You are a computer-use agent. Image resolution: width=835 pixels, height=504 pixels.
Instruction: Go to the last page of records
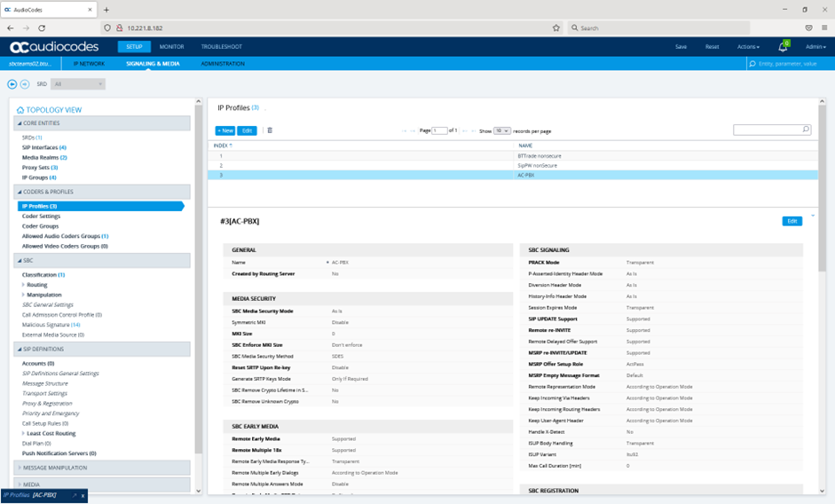[474, 131]
